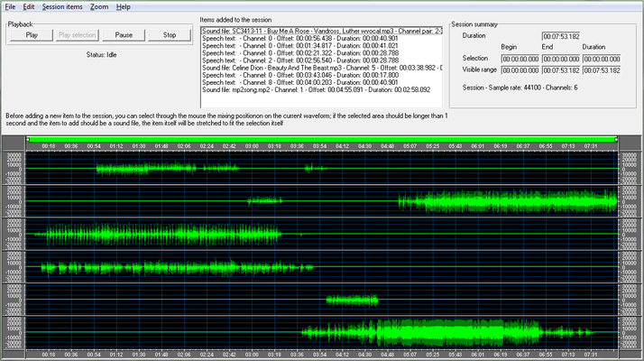Select speech text item with offset 00:00:56.438
Screen dimensions: 644x361
point(322,38)
